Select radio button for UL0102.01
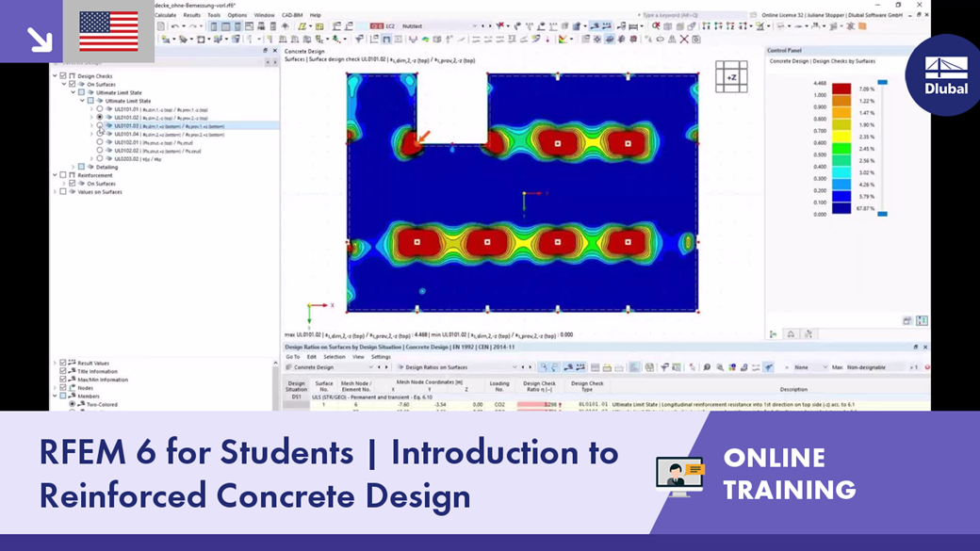The width and height of the screenshot is (980, 551). tap(99, 142)
